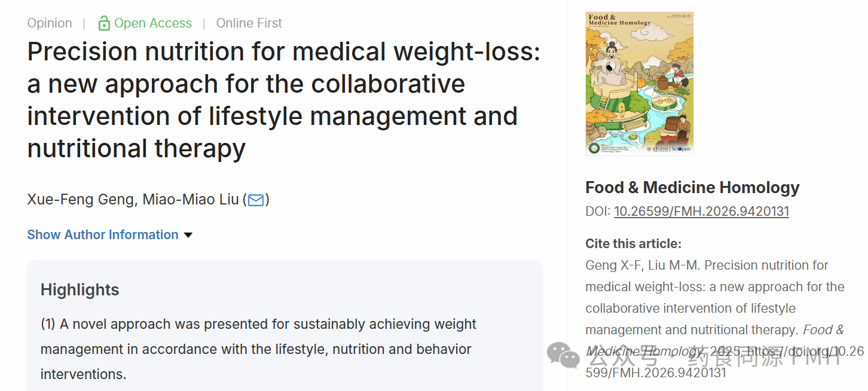Click the green Open Access text
This screenshot has width=868, height=391.
point(153,23)
